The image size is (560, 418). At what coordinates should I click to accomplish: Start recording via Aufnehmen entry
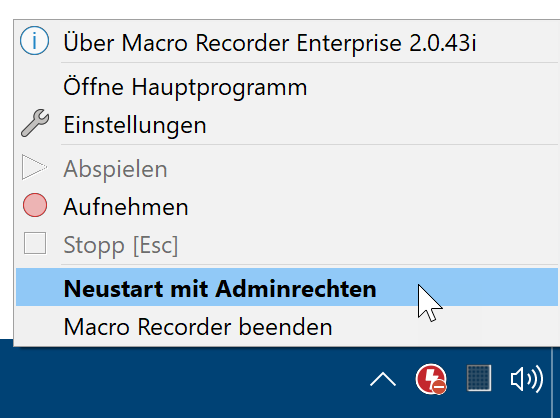286,207
